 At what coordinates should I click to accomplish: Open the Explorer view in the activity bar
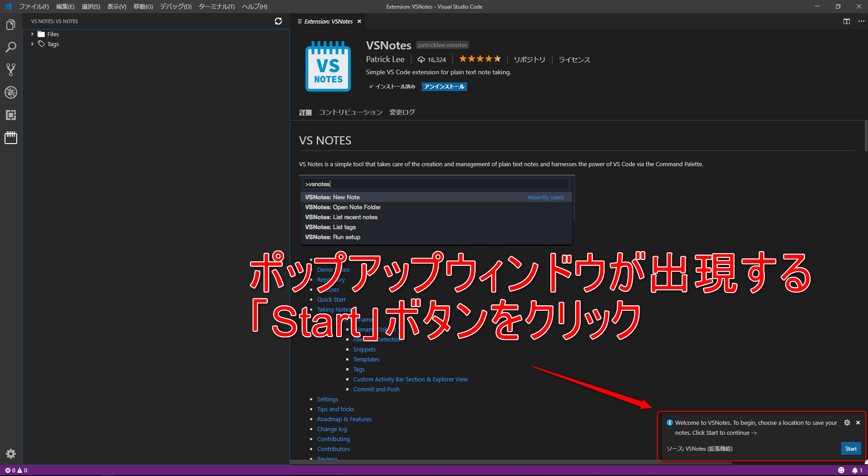click(x=11, y=25)
